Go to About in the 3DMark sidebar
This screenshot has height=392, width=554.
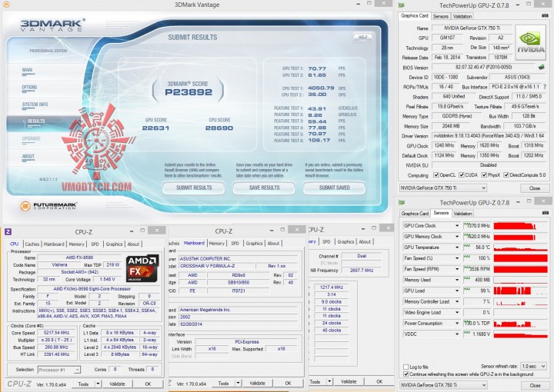click(28, 157)
